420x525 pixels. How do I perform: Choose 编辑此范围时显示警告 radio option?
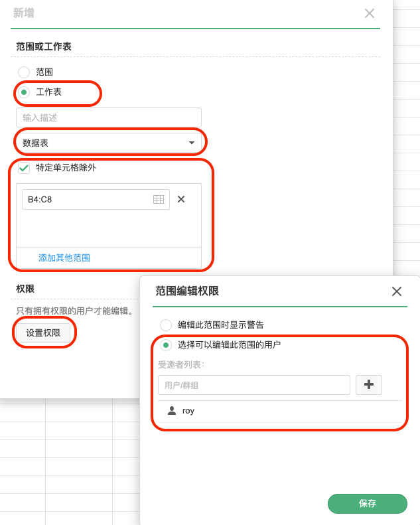point(166,325)
